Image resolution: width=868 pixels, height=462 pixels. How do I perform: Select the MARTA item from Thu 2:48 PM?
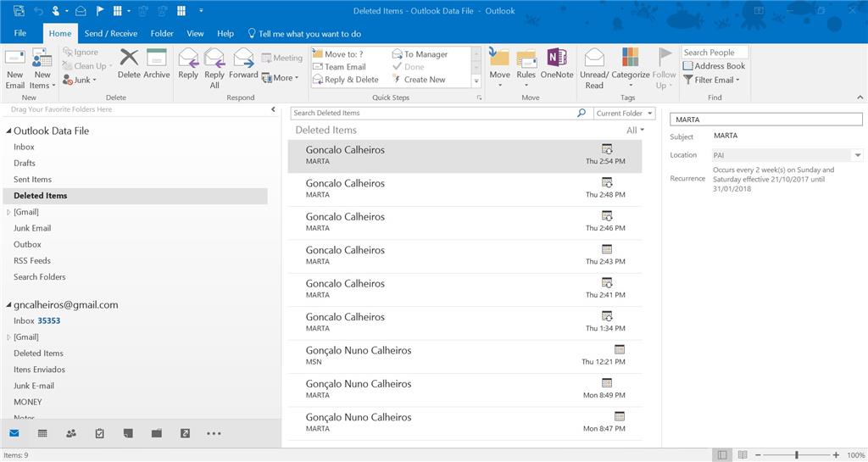click(x=465, y=189)
